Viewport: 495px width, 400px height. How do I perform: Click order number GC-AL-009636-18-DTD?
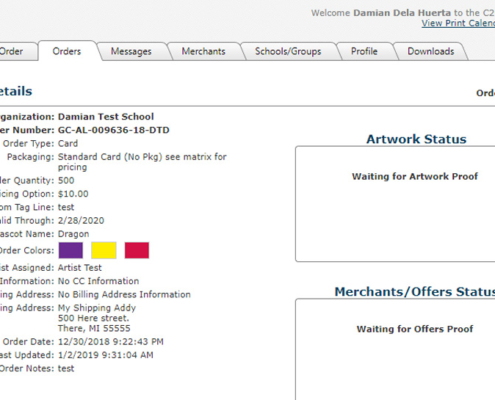click(114, 130)
